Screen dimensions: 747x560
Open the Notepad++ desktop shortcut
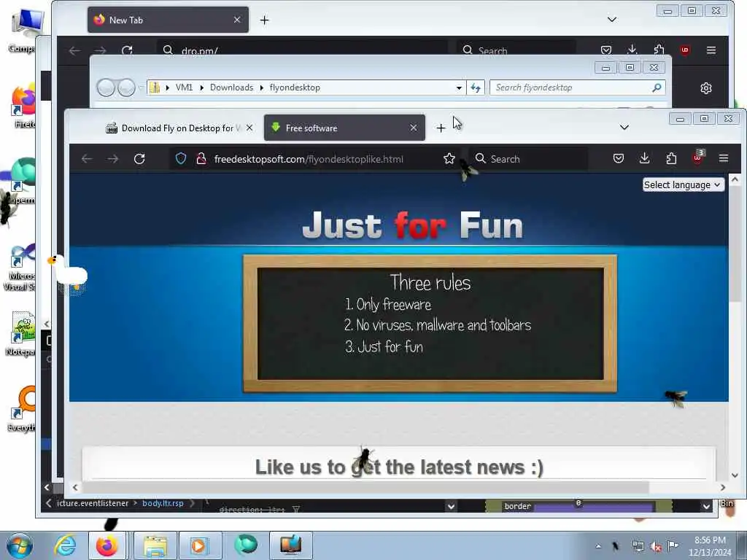(x=20, y=332)
